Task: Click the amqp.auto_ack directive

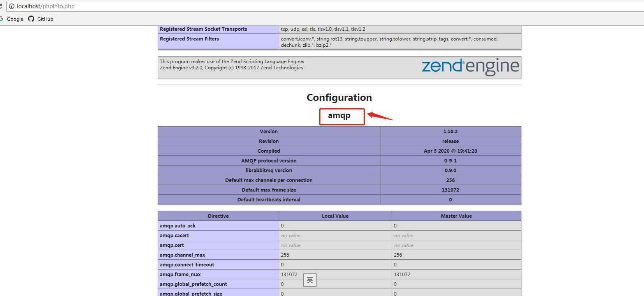Action: click(178, 226)
